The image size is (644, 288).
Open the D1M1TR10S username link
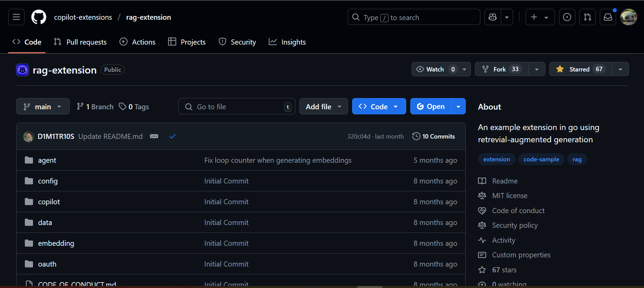(x=56, y=137)
